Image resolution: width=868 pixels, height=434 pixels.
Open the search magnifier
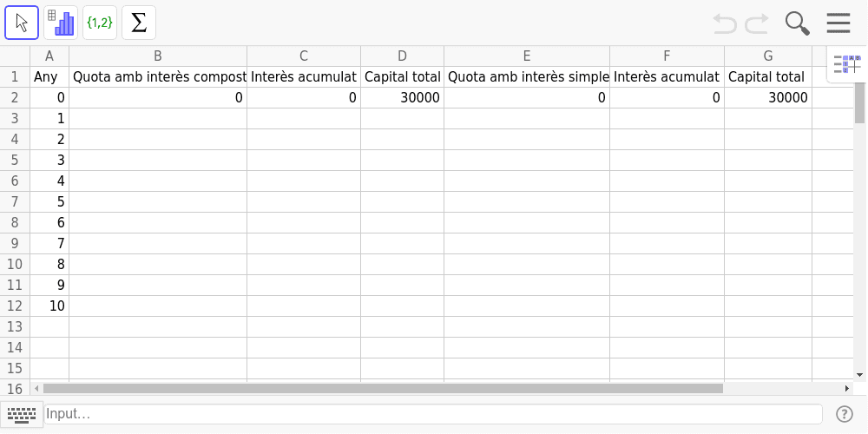pyautogui.click(x=797, y=23)
